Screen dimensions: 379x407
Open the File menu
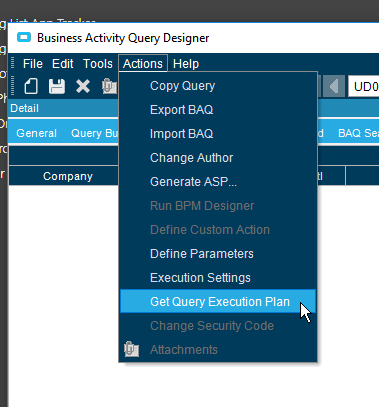pyautogui.click(x=33, y=64)
